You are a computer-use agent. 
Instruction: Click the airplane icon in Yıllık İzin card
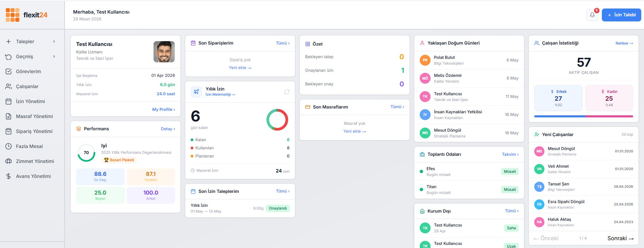(x=196, y=92)
